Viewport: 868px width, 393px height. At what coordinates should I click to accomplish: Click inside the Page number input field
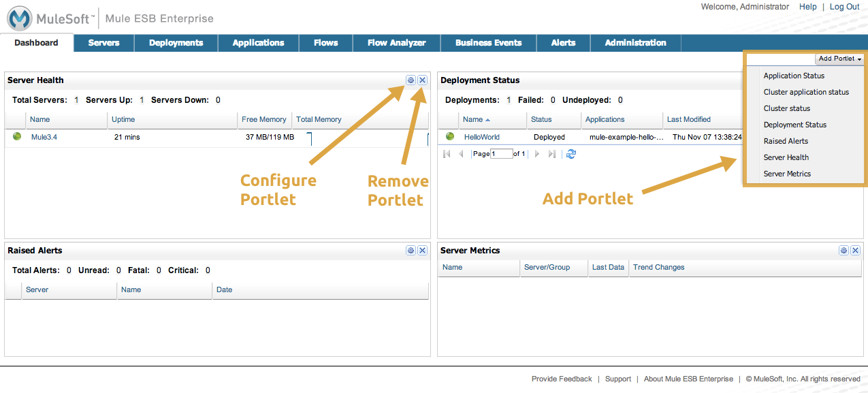501,154
